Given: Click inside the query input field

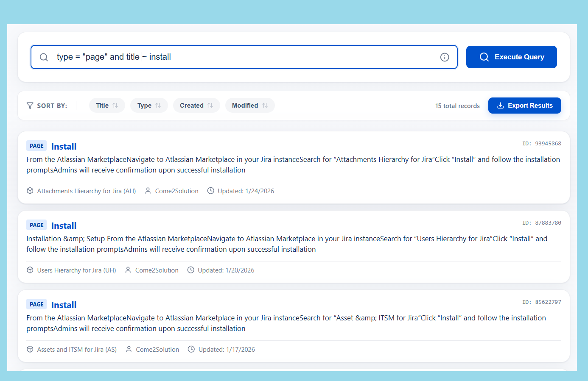Looking at the screenshot, I should pyautogui.click(x=212, y=57).
